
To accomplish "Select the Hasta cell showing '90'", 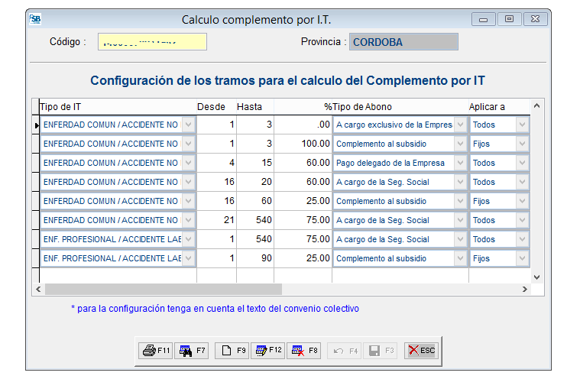I will [x=255, y=258].
